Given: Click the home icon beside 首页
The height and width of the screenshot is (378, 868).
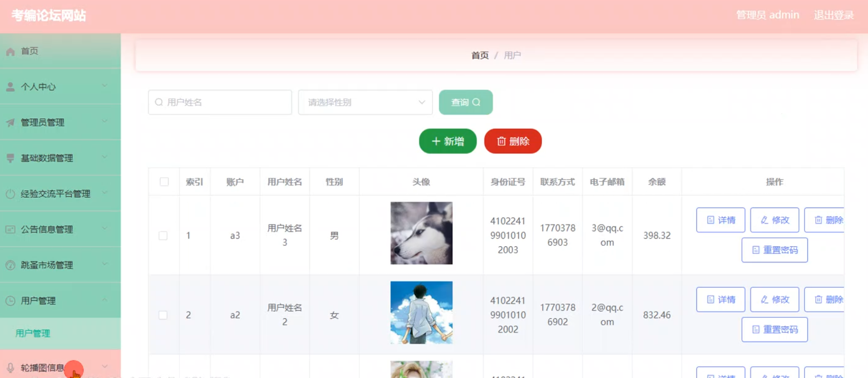Looking at the screenshot, I should (10, 51).
